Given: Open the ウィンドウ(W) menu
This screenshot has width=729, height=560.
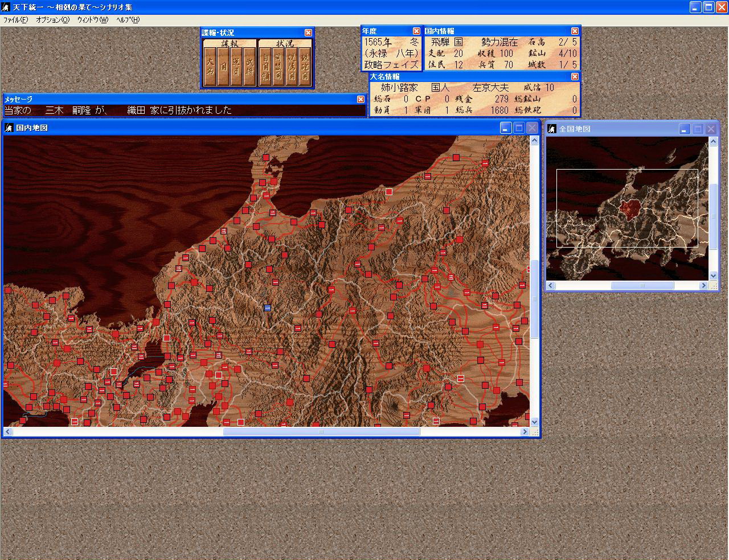Looking at the screenshot, I should coord(92,19).
